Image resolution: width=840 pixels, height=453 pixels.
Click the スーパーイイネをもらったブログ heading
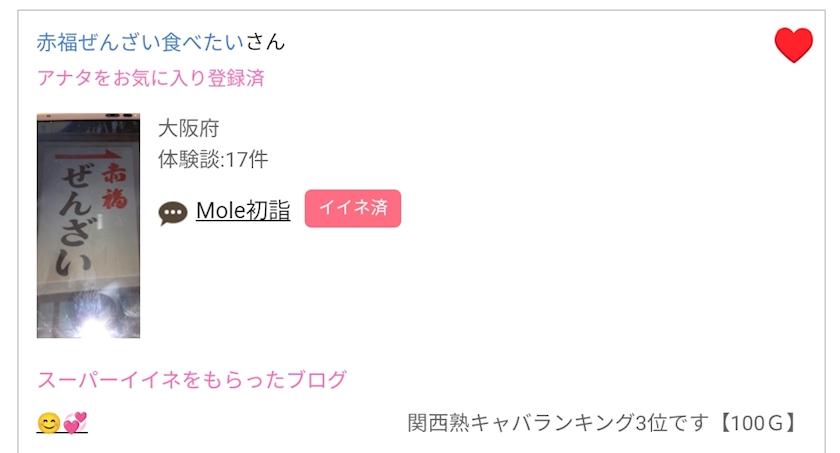[x=192, y=380]
